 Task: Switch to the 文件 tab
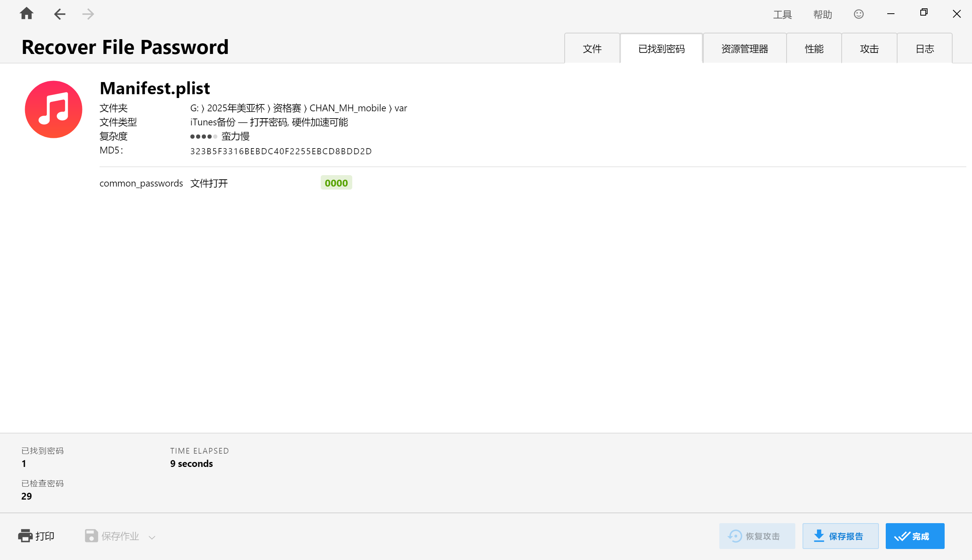click(x=592, y=49)
